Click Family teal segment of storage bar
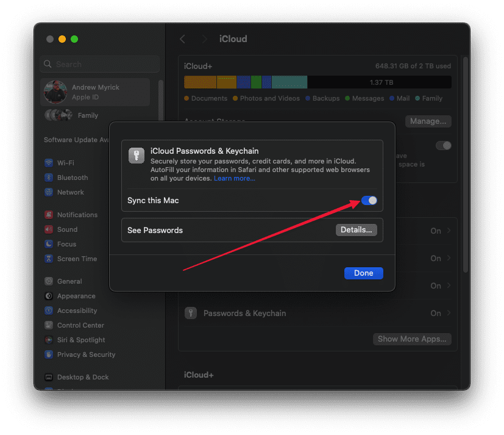Screen dimensions: 504x435 point(289,82)
